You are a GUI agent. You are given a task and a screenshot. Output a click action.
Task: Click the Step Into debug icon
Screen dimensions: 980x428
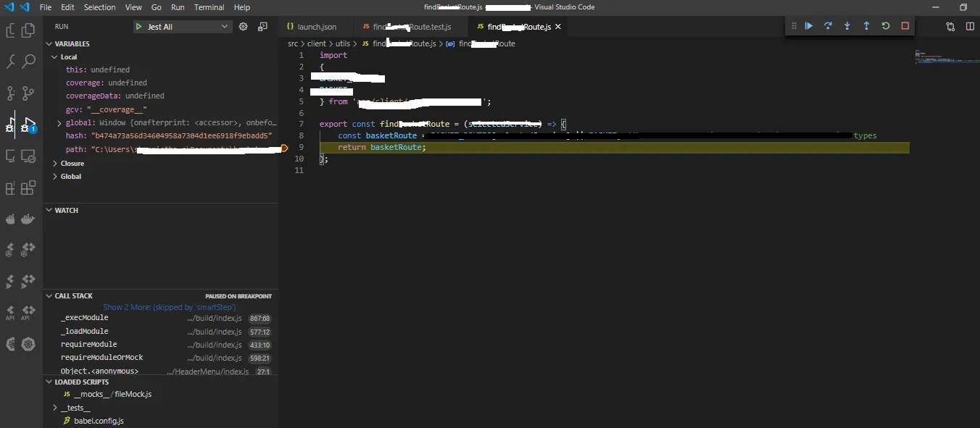pyautogui.click(x=847, y=26)
